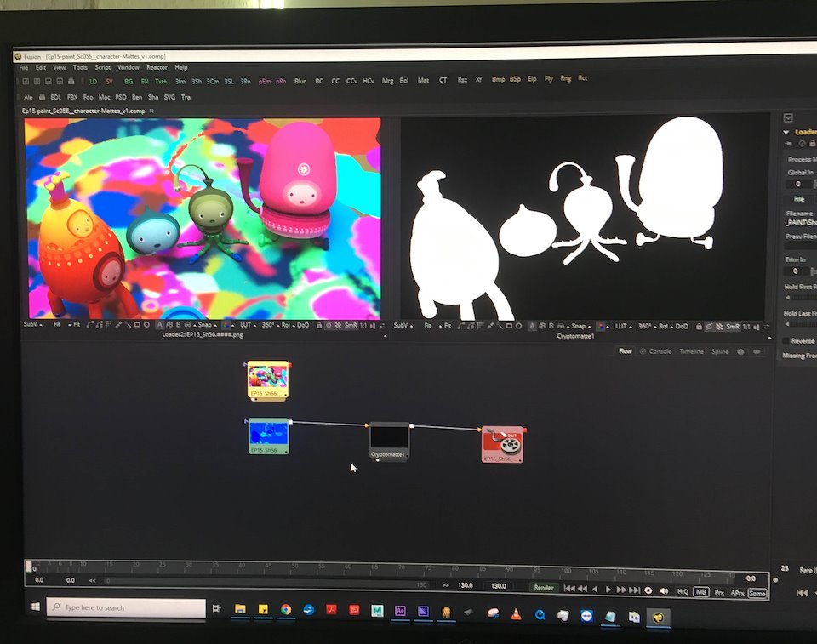817x644 pixels.
Task: Open LUT dropdown in right viewer
Action: click(x=623, y=326)
